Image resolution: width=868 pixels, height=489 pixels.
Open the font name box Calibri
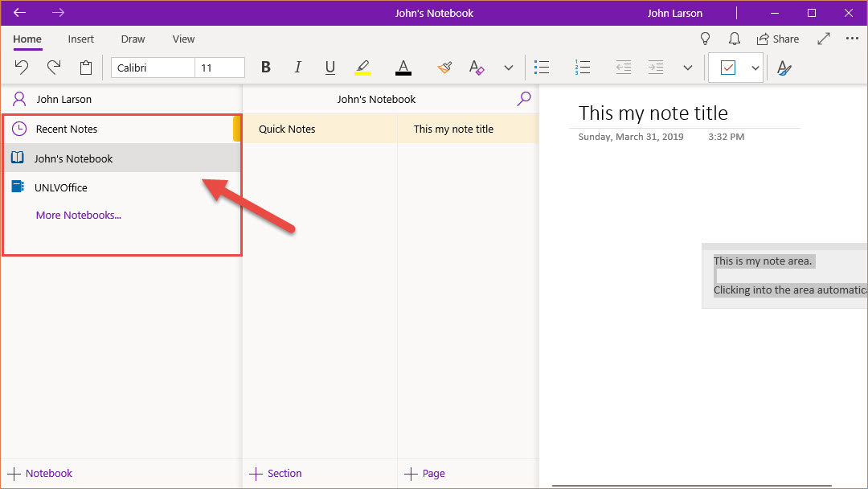(x=153, y=68)
